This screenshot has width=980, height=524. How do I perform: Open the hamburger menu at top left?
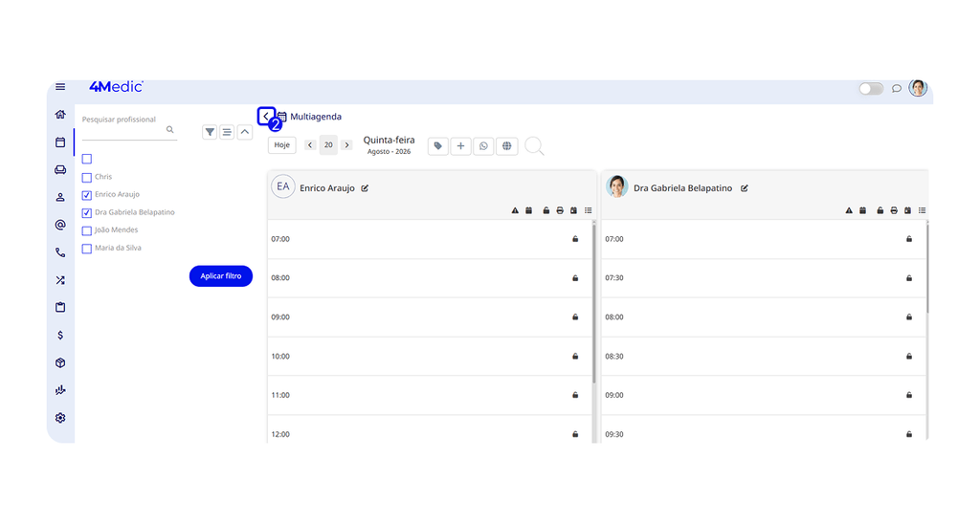point(60,87)
